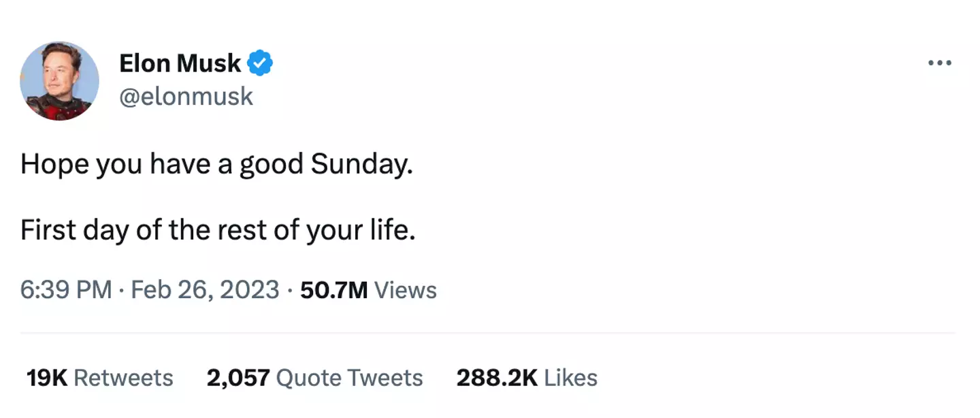Click the 6:39 PM timestamp
The height and width of the screenshot is (418, 980).
click(65, 290)
